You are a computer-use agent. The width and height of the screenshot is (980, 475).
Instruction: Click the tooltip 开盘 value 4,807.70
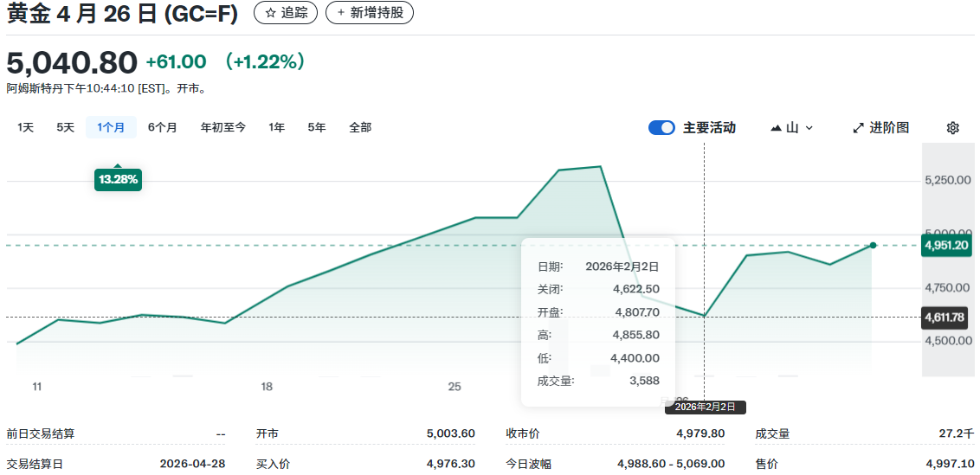[635, 311]
